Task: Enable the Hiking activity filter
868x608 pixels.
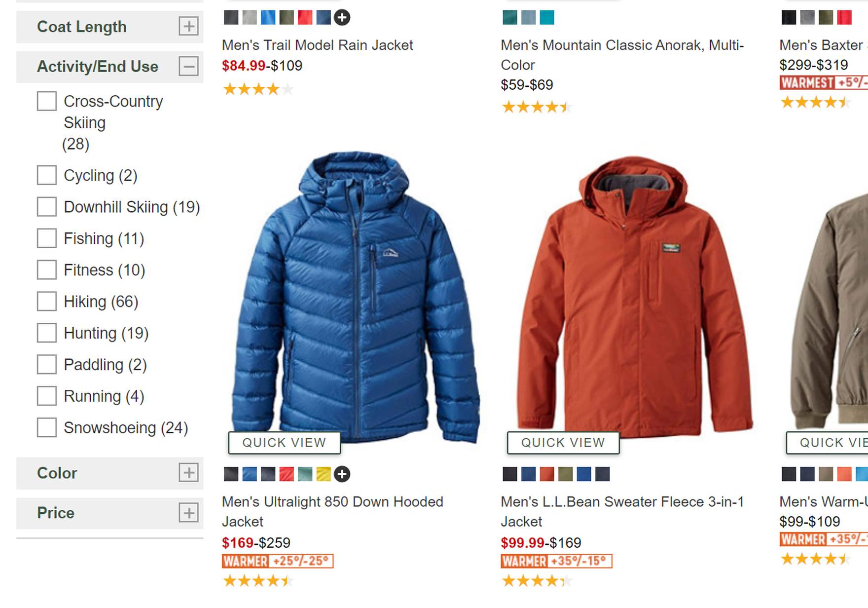Action: tap(47, 302)
